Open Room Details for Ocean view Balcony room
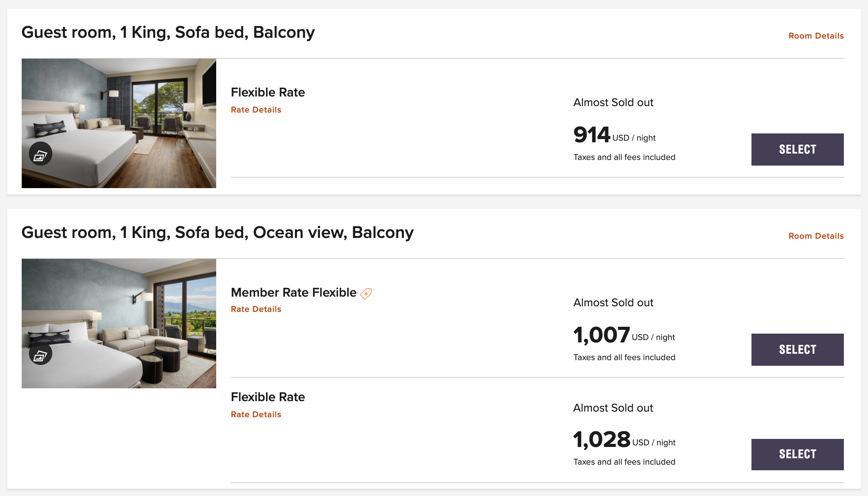Viewport: 868px width, 496px height. [x=816, y=236]
